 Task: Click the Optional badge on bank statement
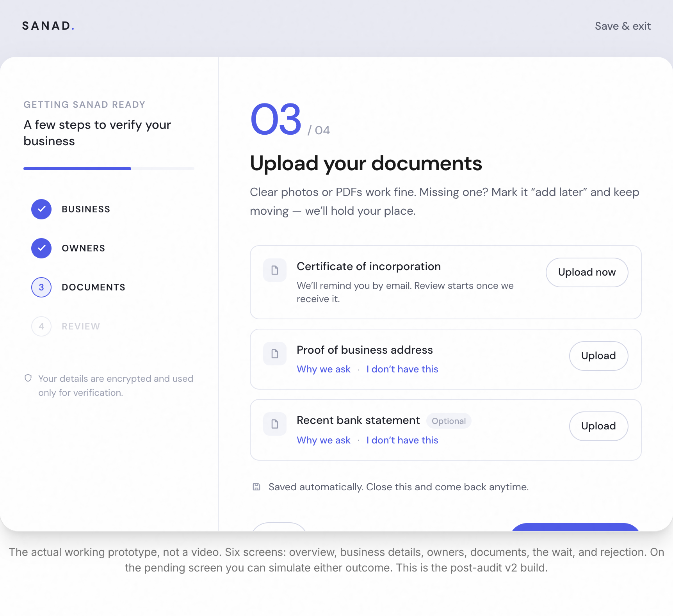tap(449, 421)
